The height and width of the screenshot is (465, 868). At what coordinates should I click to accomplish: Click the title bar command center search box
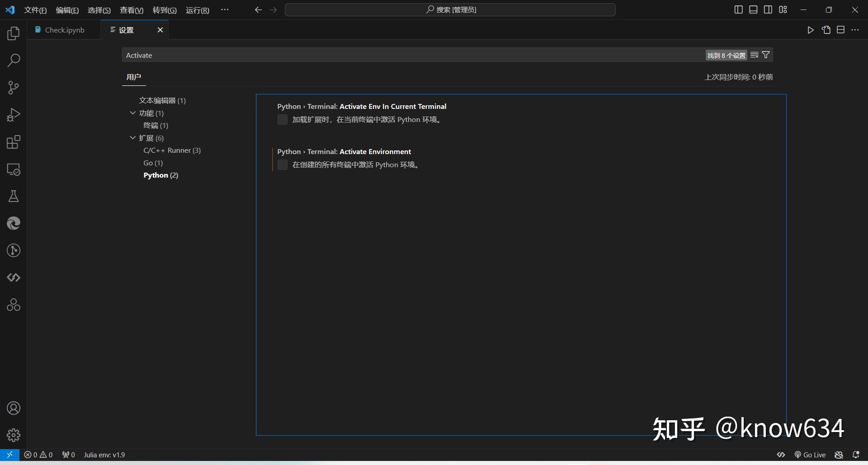(450, 9)
